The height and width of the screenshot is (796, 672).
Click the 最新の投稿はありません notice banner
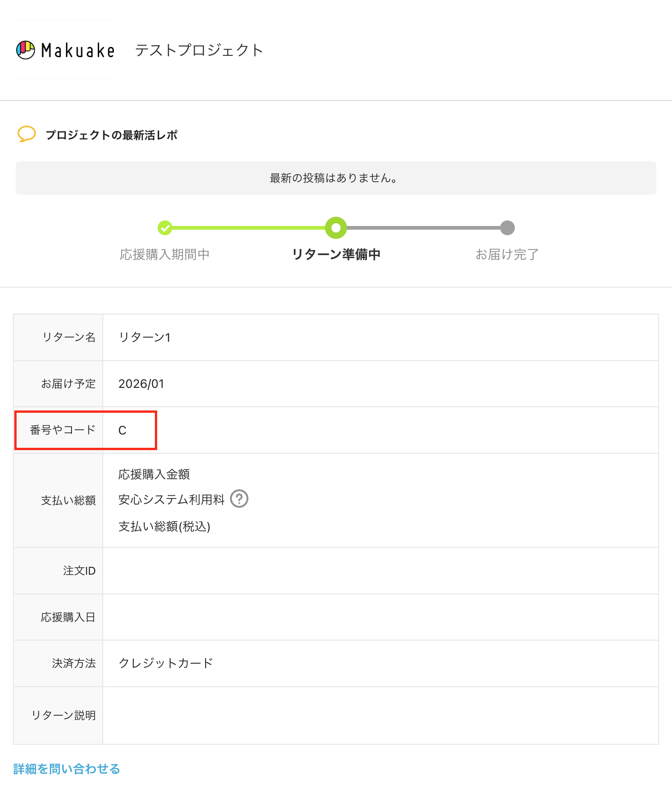click(336, 178)
